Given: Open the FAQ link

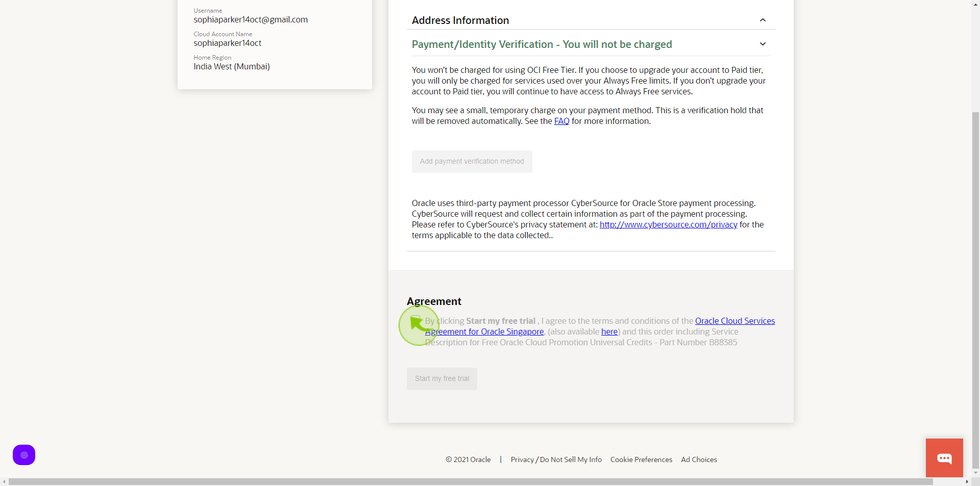Looking at the screenshot, I should pyautogui.click(x=561, y=121).
